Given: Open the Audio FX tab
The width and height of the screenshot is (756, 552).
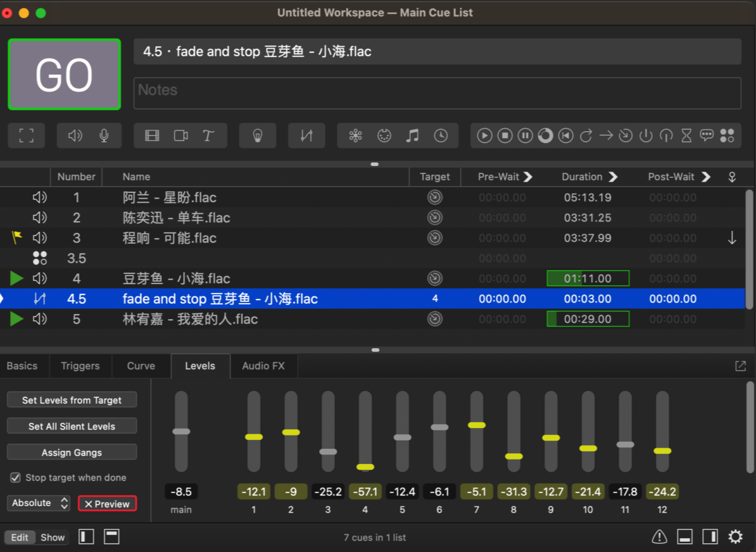Looking at the screenshot, I should [263, 366].
